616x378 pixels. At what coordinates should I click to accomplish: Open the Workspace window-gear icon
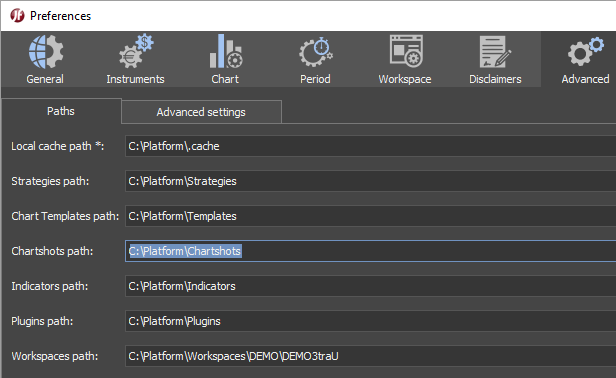(406, 51)
